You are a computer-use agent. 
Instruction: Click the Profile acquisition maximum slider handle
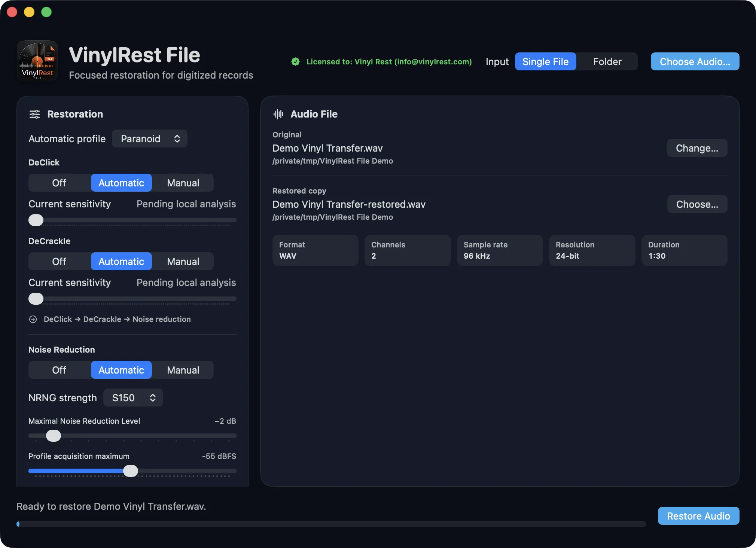tap(131, 471)
